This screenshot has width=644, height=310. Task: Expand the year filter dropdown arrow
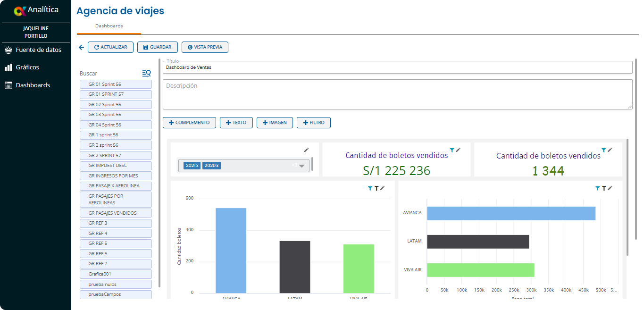pyautogui.click(x=301, y=166)
